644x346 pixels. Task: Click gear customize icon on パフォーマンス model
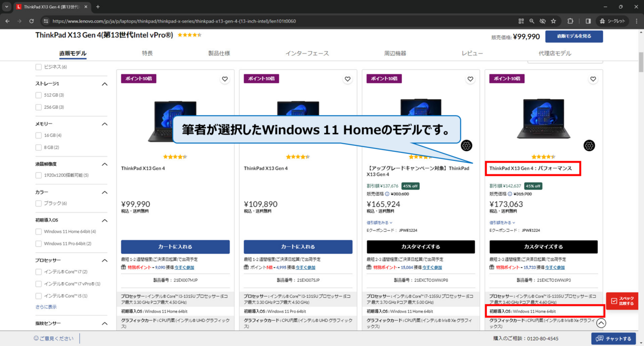point(589,146)
